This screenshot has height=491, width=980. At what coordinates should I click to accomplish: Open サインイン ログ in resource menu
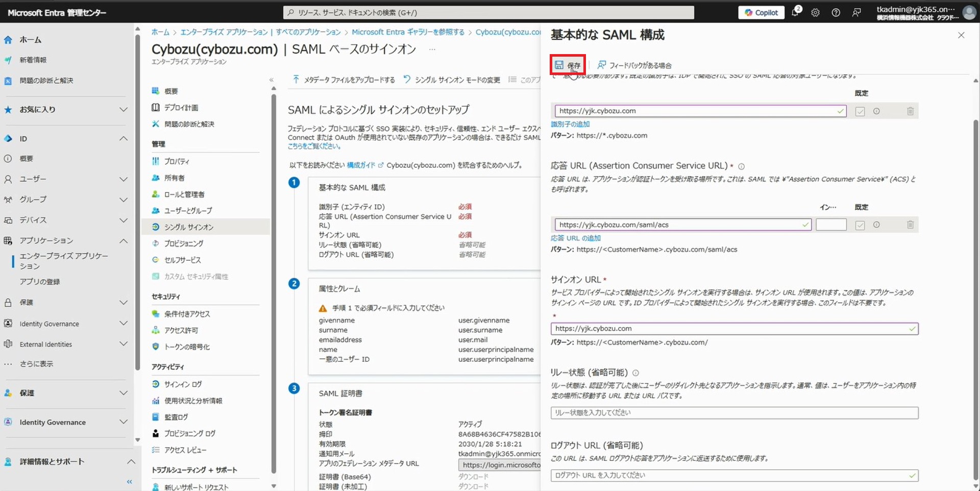pyautogui.click(x=183, y=384)
